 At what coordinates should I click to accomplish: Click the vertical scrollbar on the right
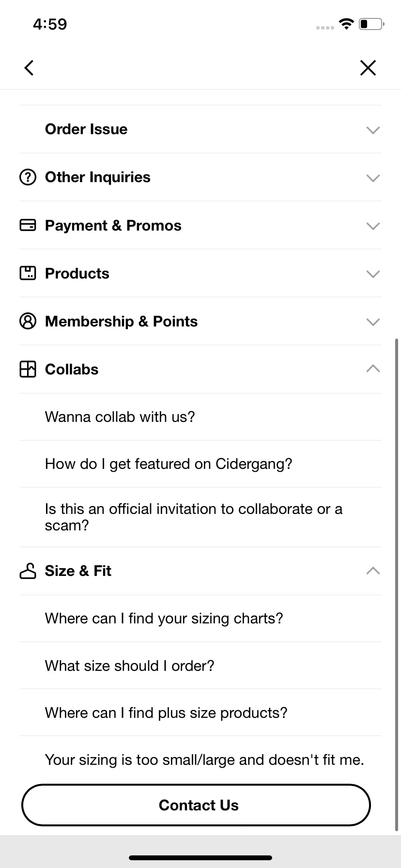(397, 584)
